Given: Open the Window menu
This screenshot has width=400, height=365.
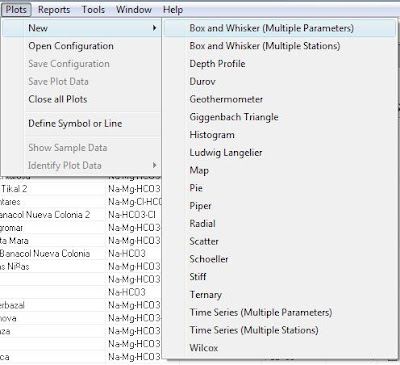Looking at the screenshot, I should pyautogui.click(x=134, y=10).
